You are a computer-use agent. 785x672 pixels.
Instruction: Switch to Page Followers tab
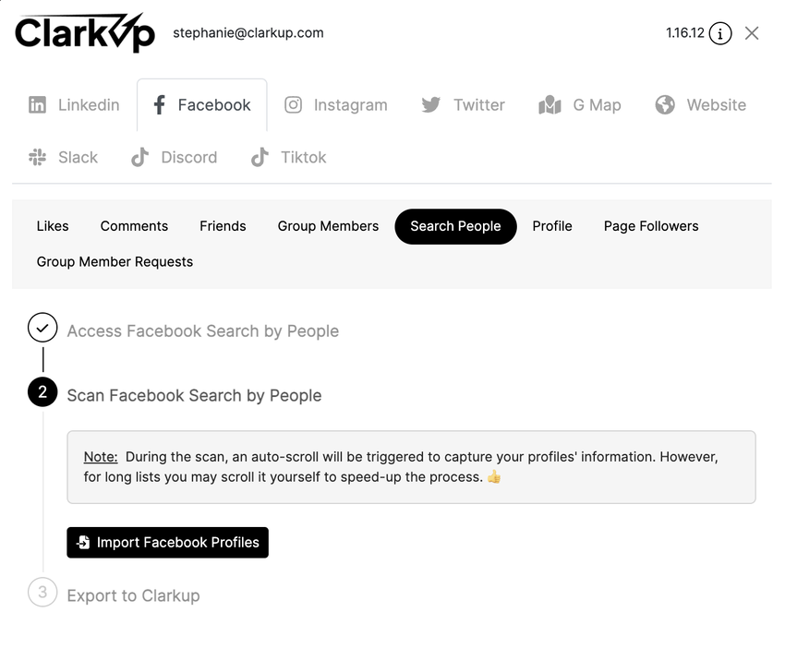click(651, 226)
